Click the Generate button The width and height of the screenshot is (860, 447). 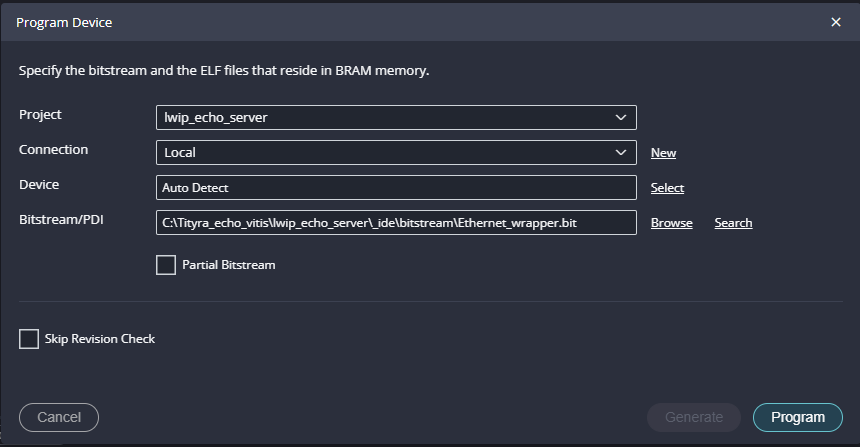tap(694, 417)
